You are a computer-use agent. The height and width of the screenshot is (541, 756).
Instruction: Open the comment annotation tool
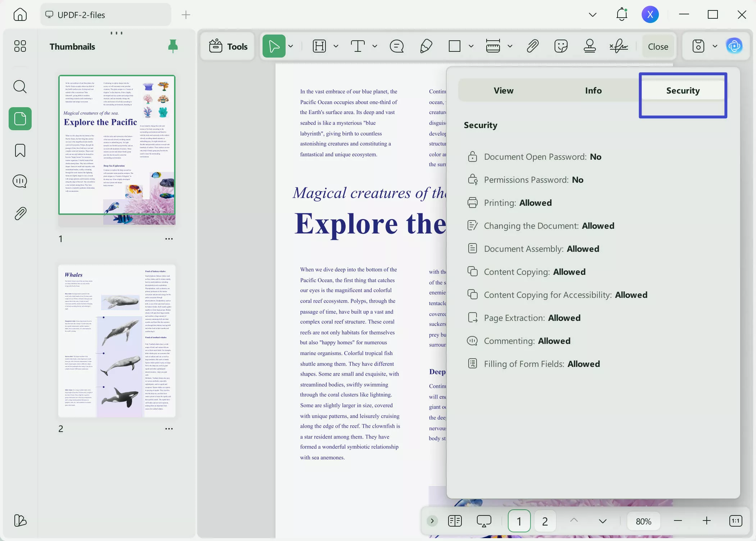pyautogui.click(x=396, y=46)
